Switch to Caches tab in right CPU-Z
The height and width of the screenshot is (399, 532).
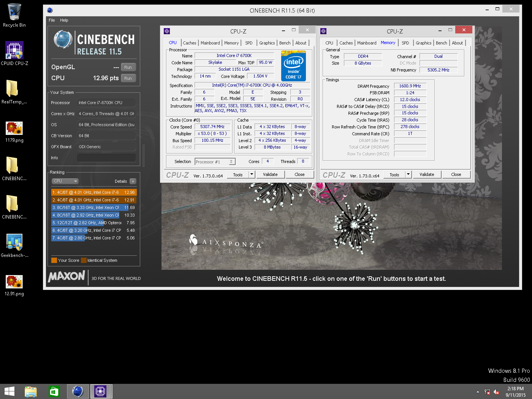pos(346,43)
